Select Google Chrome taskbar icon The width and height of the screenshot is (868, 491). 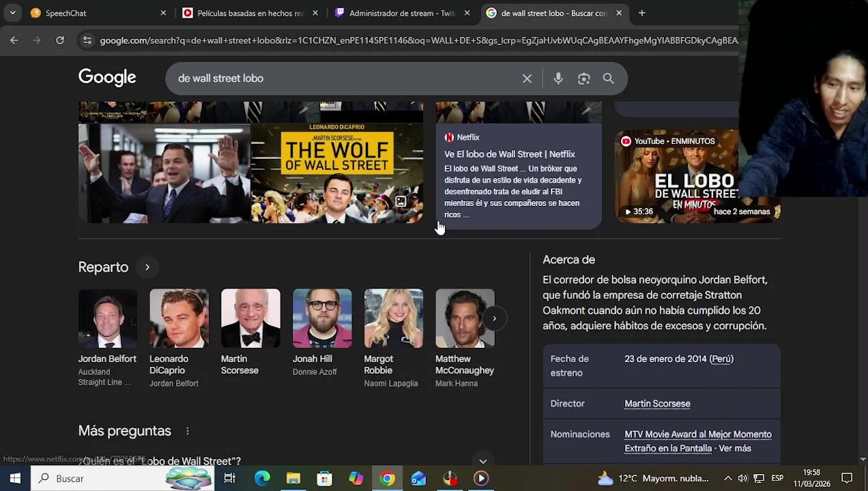tap(388, 478)
